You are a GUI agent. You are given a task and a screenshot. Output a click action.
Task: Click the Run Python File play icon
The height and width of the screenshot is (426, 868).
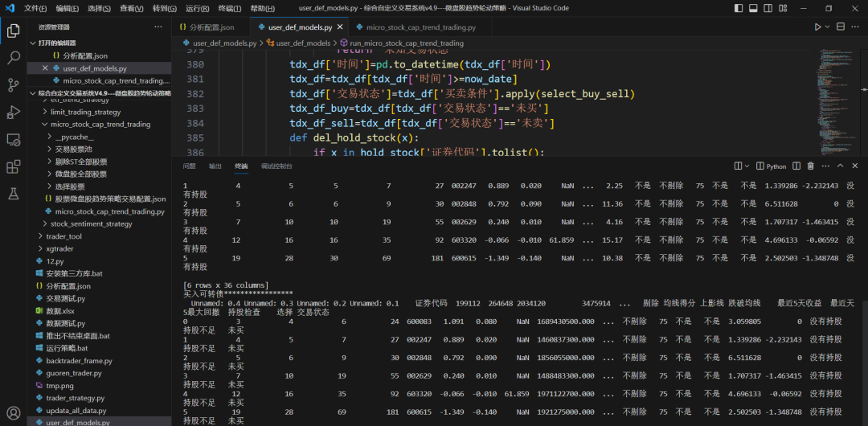[817, 27]
